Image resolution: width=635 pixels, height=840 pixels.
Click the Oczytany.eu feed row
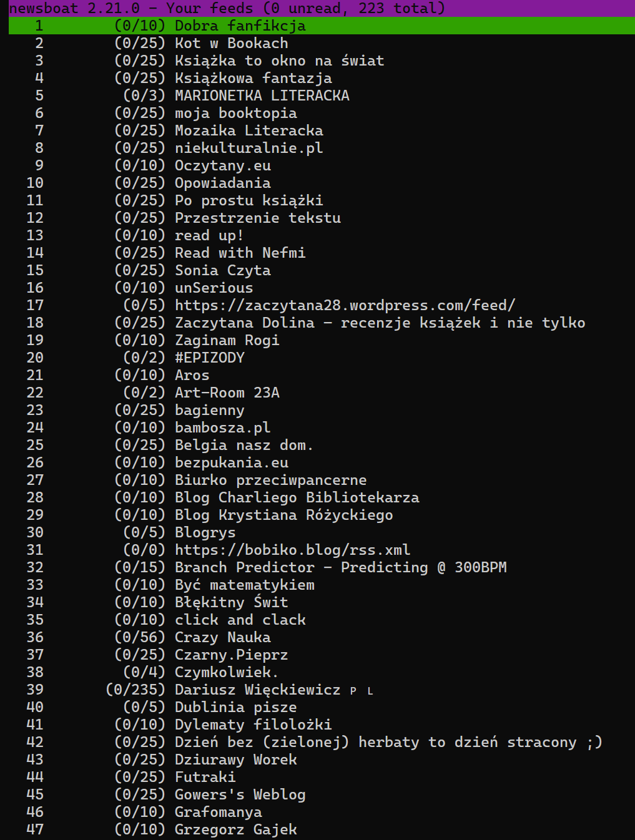pos(222,165)
